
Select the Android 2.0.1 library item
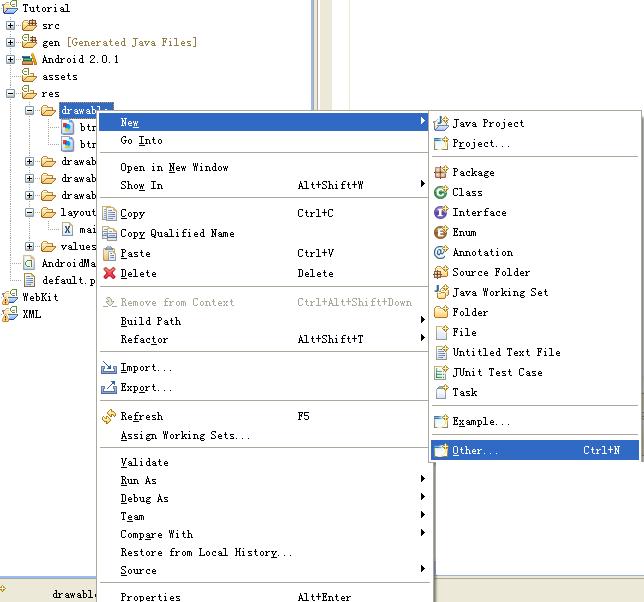(x=79, y=59)
